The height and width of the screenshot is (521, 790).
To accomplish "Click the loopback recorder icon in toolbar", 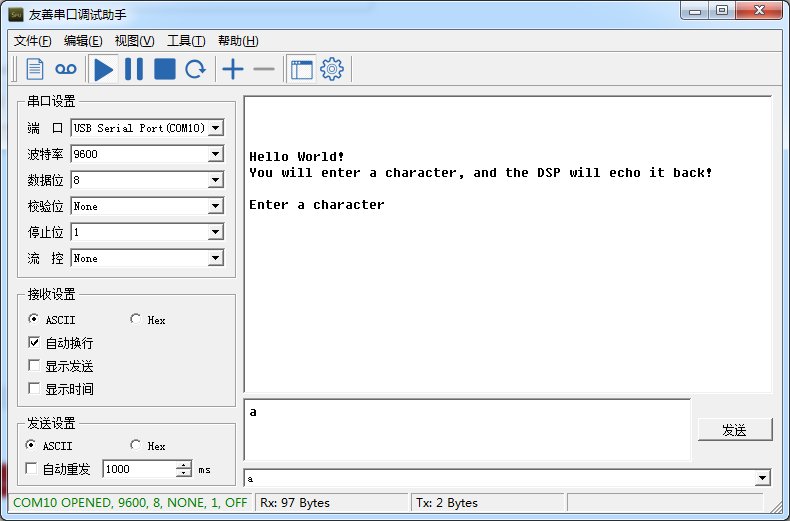I will pyautogui.click(x=65, y=69).
